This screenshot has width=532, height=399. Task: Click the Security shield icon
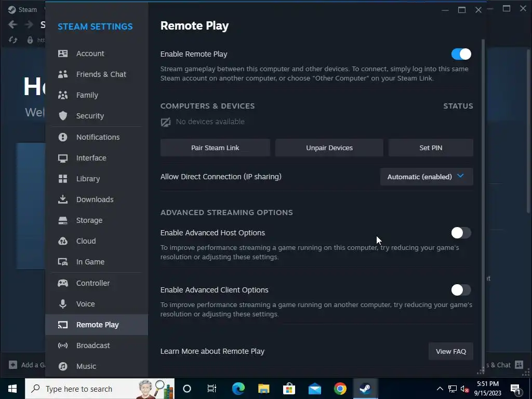pos(63,116)
